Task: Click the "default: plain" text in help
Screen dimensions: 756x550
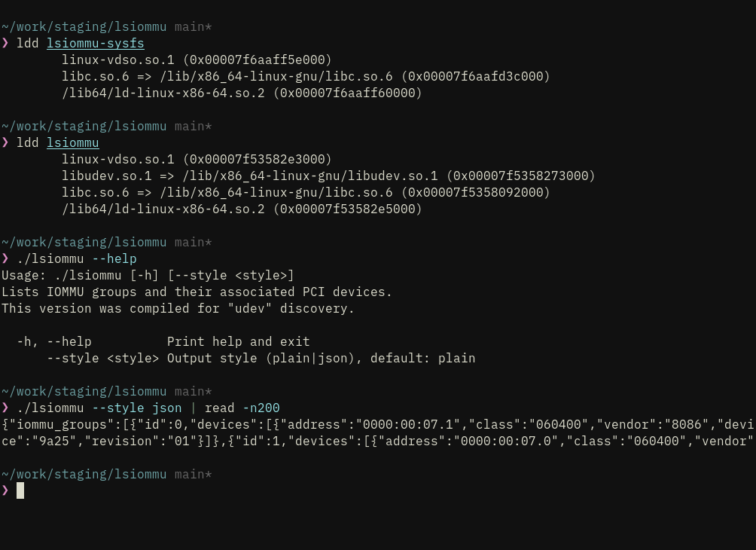Action: click(423, 358)
